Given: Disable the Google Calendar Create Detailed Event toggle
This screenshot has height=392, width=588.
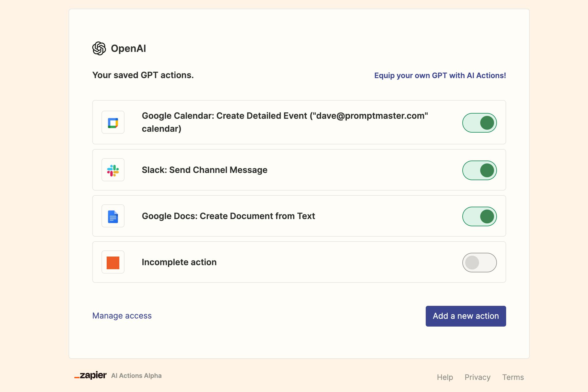Looking at the screenshot, I should [480, 123].
